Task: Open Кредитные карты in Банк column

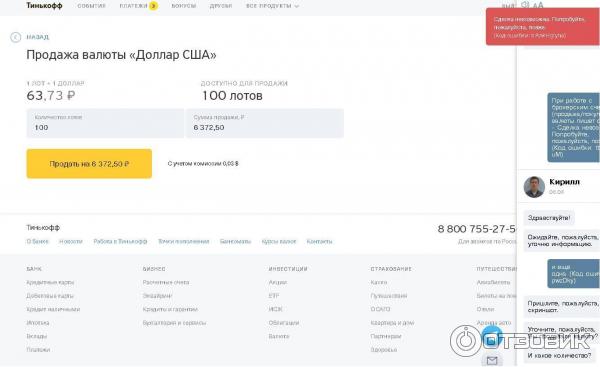Action: pos(50,282)
